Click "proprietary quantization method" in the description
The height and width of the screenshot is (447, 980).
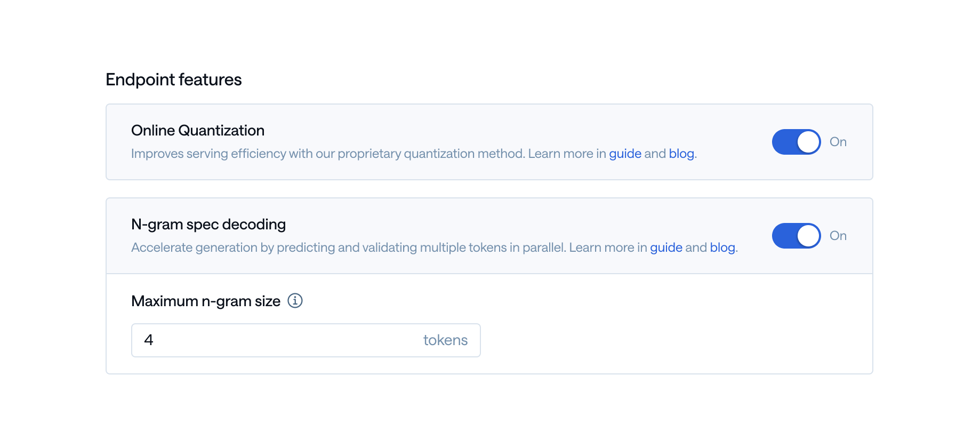pyautogui.click(x=431, y=154)
